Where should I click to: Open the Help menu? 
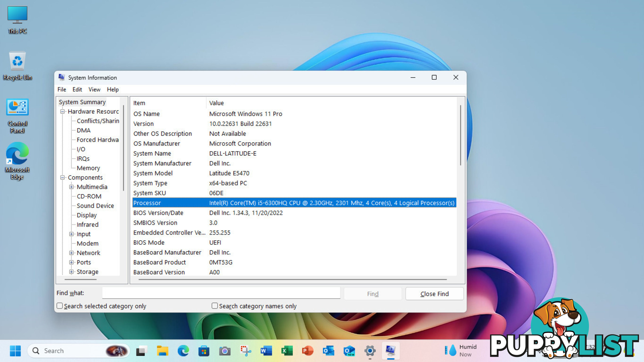tap(113, 89)
